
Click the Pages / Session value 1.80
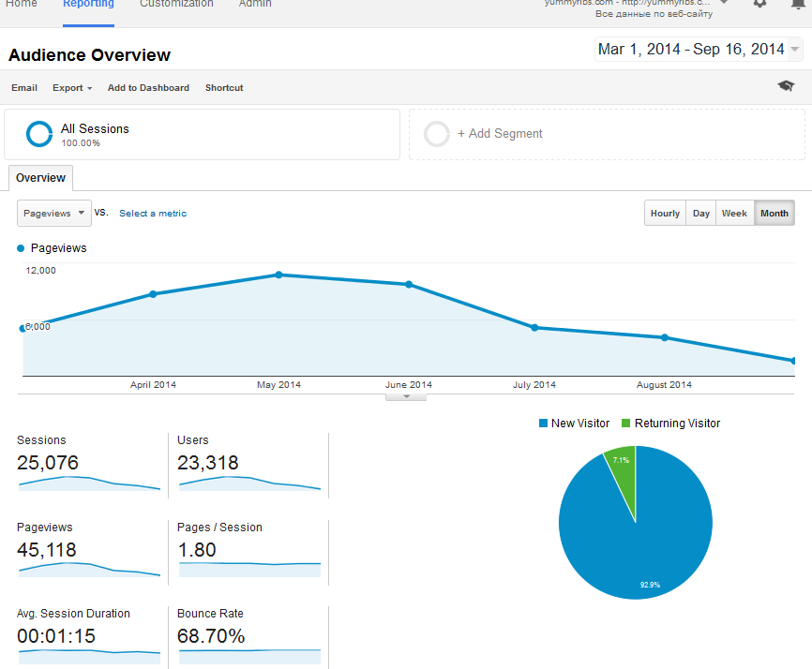pyautogui.click(x=197, y=549)
